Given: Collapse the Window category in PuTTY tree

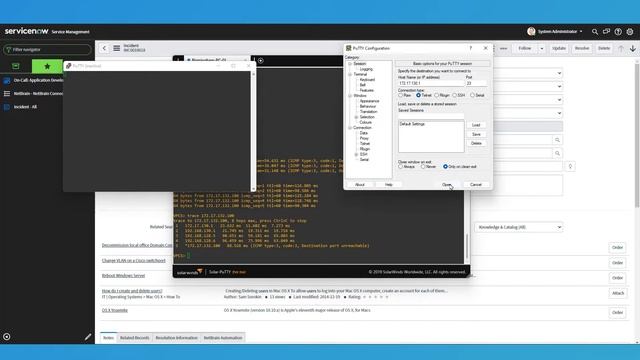Looking at the screenshot, I should [350, 96].
